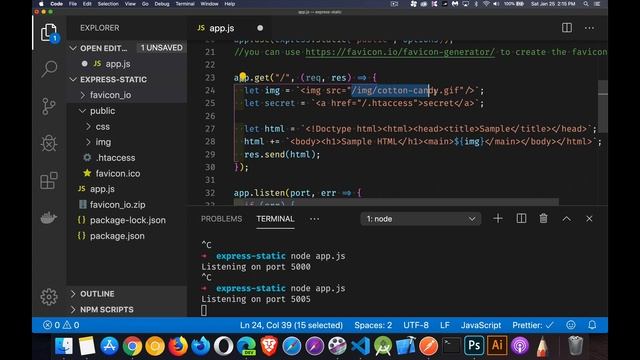640x360 pixels.
Task: Open the Selection menu
Action: click(x=108, y=4)
